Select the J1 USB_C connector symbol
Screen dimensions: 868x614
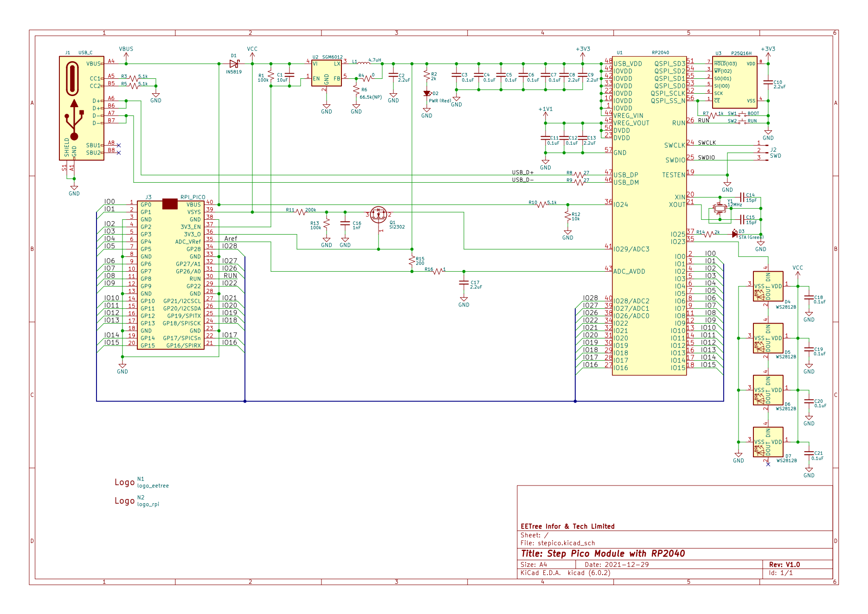tap(82, 108)
